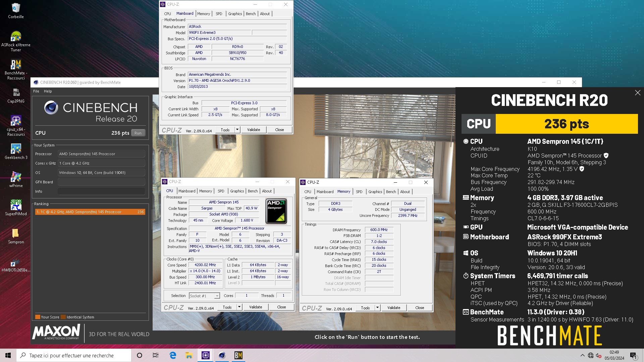Open the BenchMate shortcut desktop icon

click(16, 69)
